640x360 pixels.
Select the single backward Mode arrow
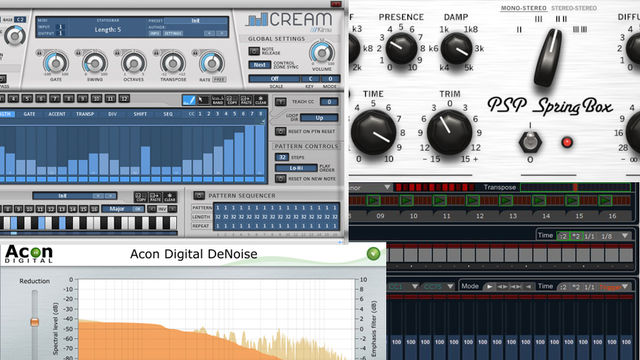coord(528,287)
